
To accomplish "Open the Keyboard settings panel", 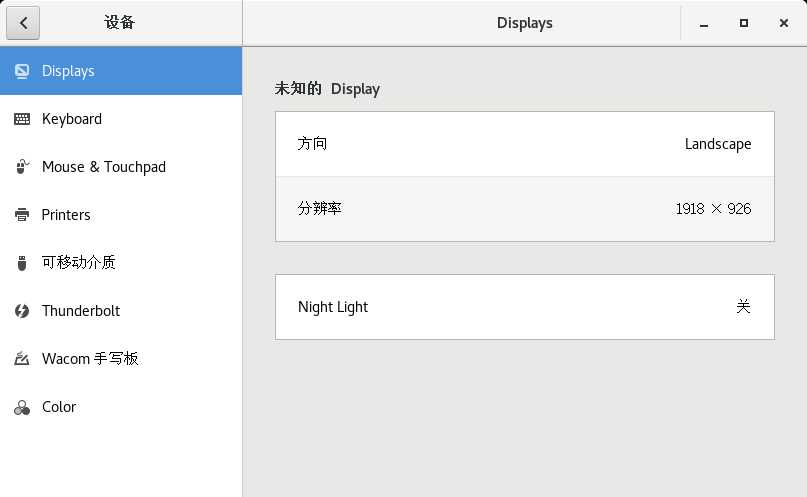I will tap(72, 119).
